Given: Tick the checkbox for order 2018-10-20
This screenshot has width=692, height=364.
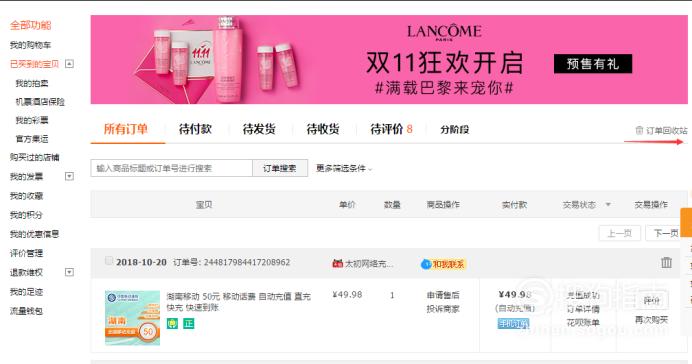Looking at the screenshot, I should click(109, 261).
